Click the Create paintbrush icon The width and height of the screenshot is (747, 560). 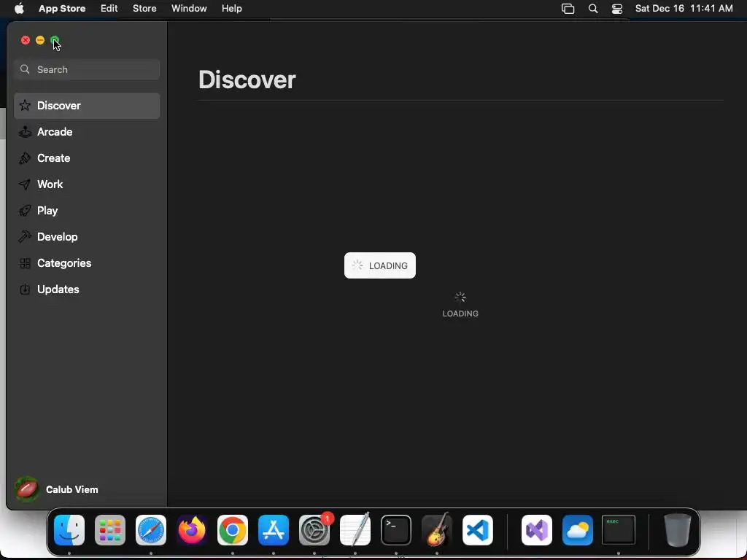25,158
